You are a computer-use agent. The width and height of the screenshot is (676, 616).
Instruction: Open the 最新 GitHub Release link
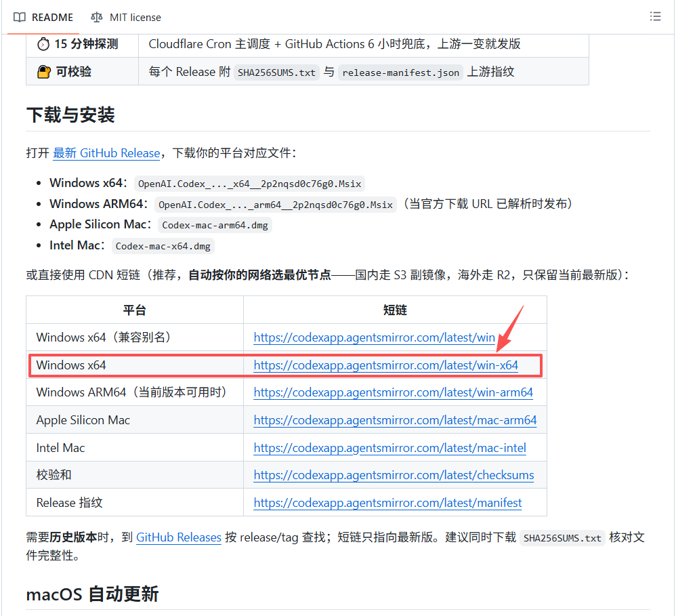coord(106,153)
